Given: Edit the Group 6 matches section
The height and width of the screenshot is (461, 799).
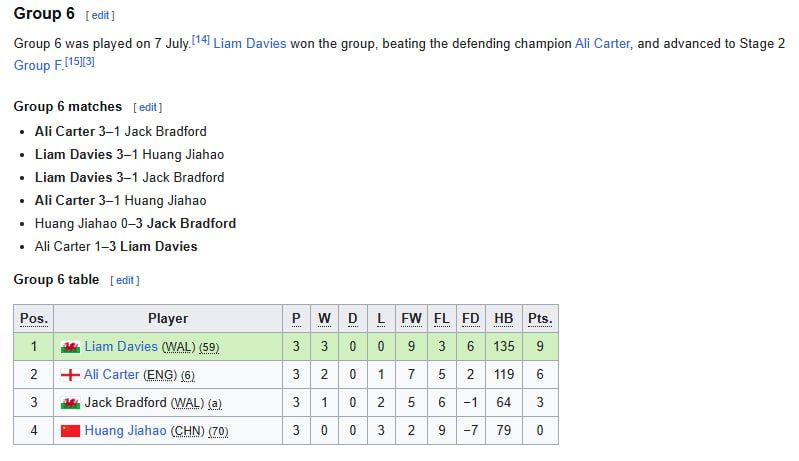Looking at the screenshot, I should tap(148, 107).
